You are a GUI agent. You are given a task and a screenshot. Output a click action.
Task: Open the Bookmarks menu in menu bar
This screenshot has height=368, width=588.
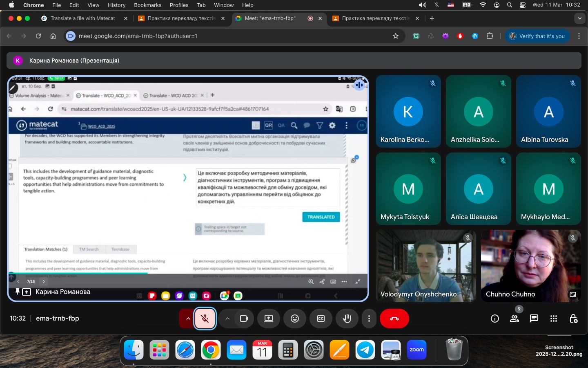(x=147, y=5)
